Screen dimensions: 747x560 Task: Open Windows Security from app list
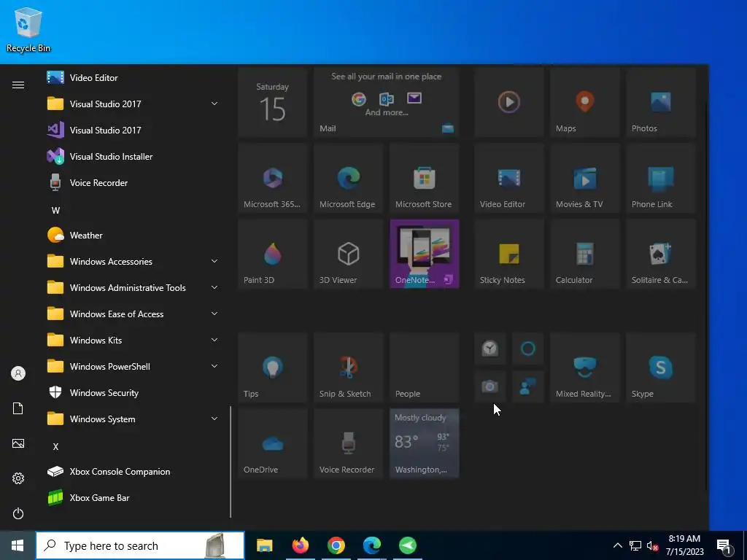pos(133,393)
